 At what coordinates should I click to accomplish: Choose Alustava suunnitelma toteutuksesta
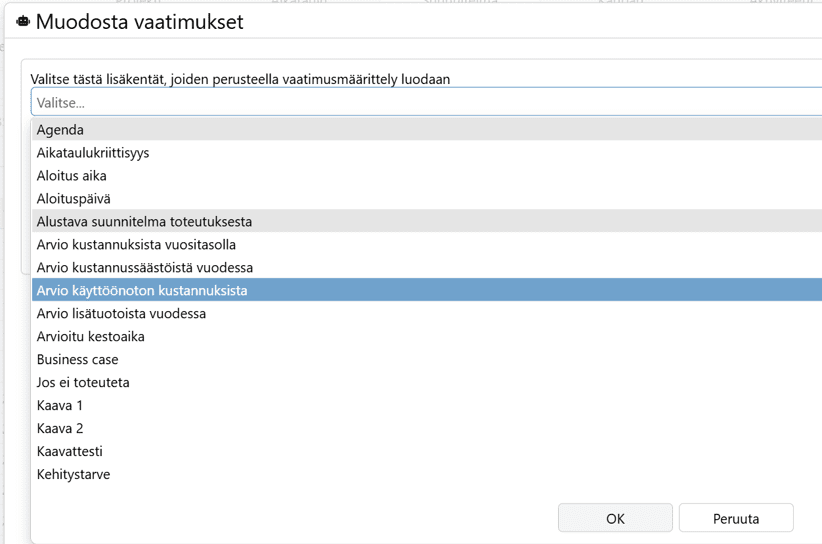click(144, 222)
